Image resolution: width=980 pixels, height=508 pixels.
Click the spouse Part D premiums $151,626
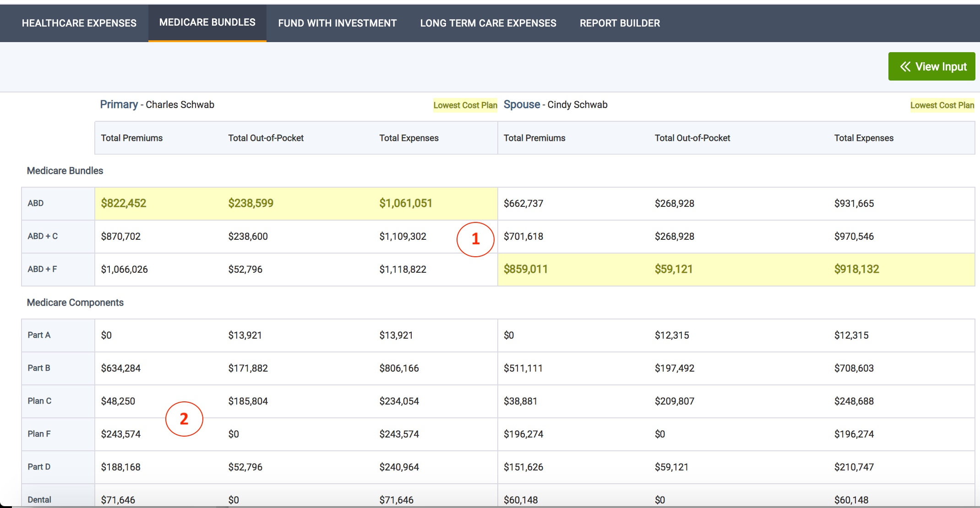click(x=523, y=467)
